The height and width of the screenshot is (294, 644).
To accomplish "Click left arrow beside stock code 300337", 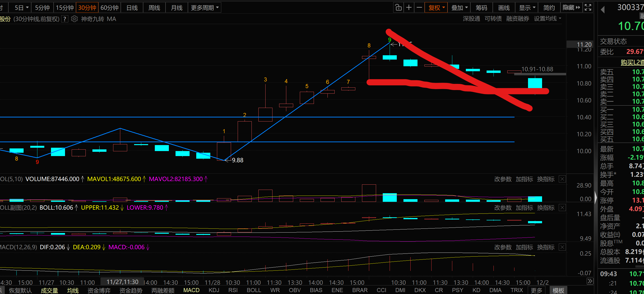I will 603,10.
